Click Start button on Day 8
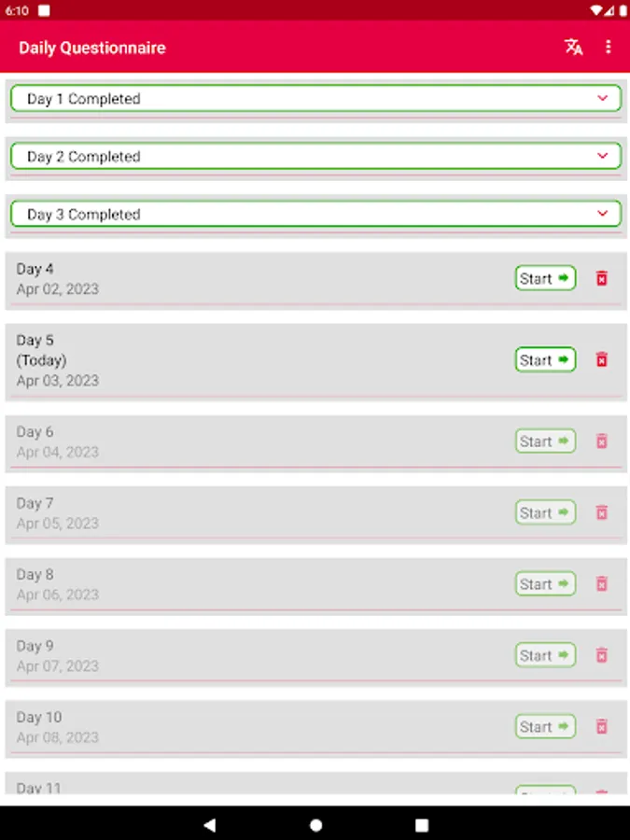This screenshot has width=630, height=840. click(545, 584)
